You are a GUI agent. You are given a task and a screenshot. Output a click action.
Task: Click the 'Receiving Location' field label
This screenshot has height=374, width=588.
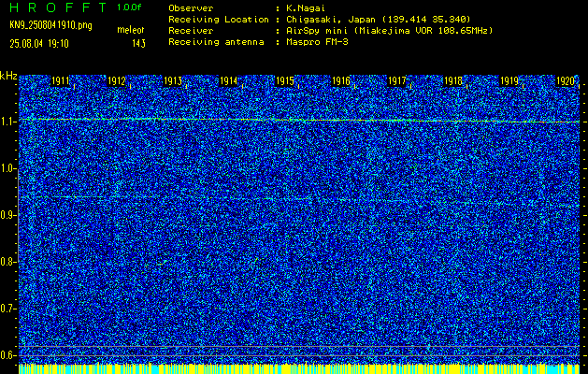(x=219, y=20)
